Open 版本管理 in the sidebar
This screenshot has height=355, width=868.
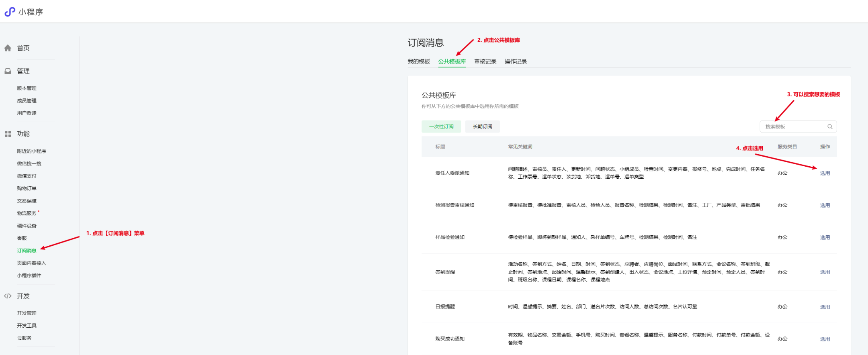[x=27, y=88]
